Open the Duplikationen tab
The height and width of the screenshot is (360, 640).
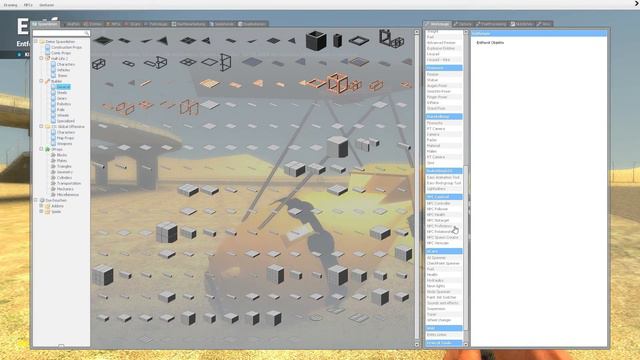pos(252,24)
